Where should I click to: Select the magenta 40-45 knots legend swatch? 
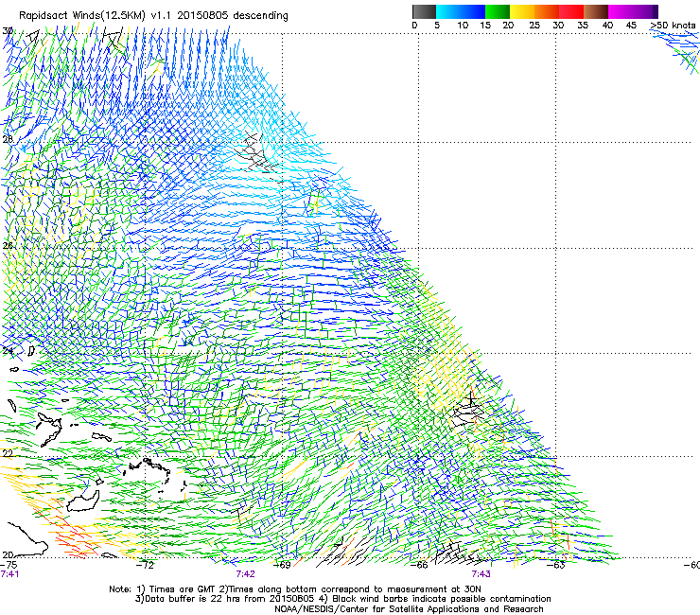coord(621,11)
